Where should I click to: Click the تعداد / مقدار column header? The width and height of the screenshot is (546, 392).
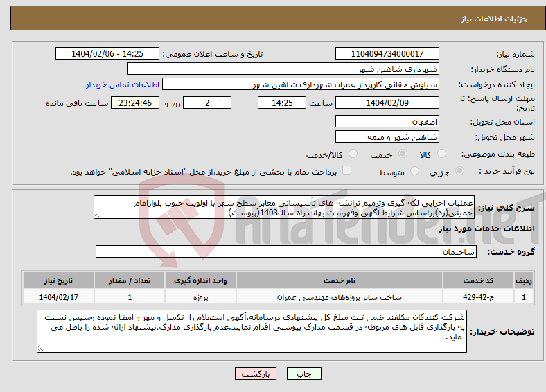pos(130,280)
